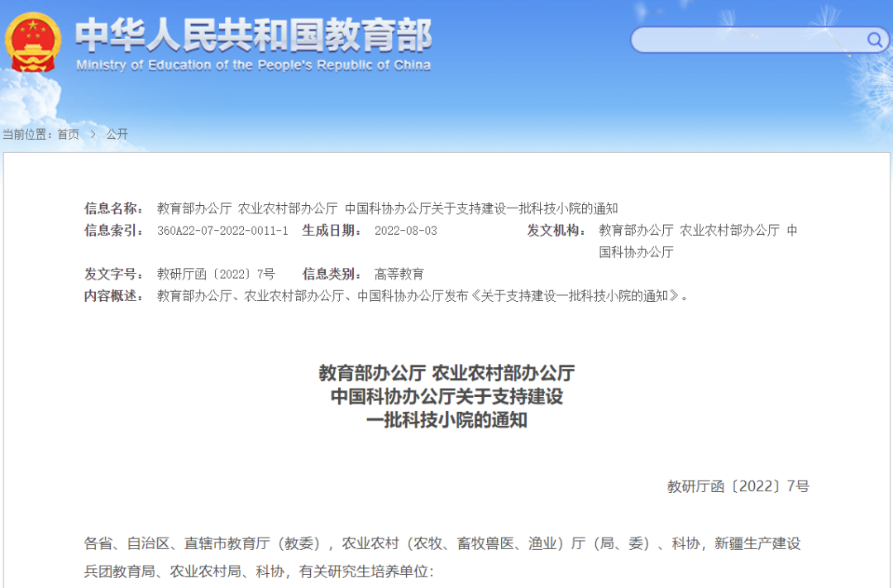Click the 高等教育 category value
This screenshot has width=893, height=588.
coord(399,274)
